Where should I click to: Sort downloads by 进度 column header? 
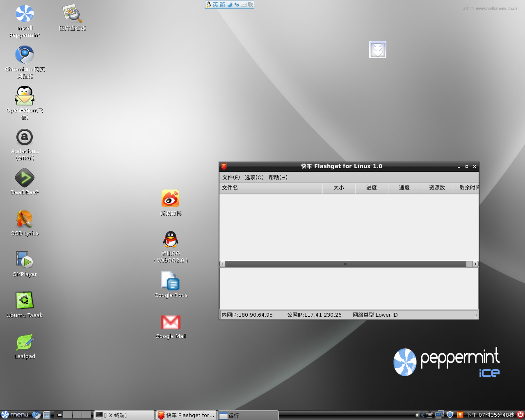pos(372,188)
